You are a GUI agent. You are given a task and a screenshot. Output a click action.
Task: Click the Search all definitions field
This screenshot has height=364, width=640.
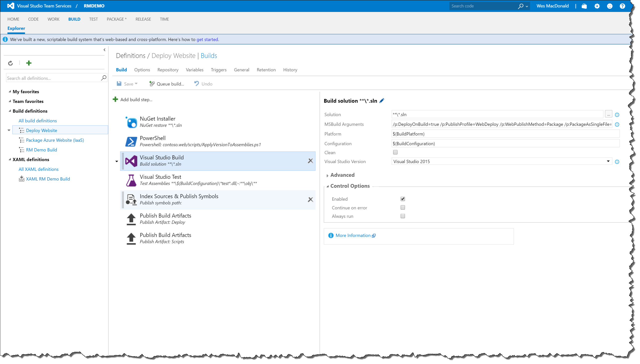point(52,78)
